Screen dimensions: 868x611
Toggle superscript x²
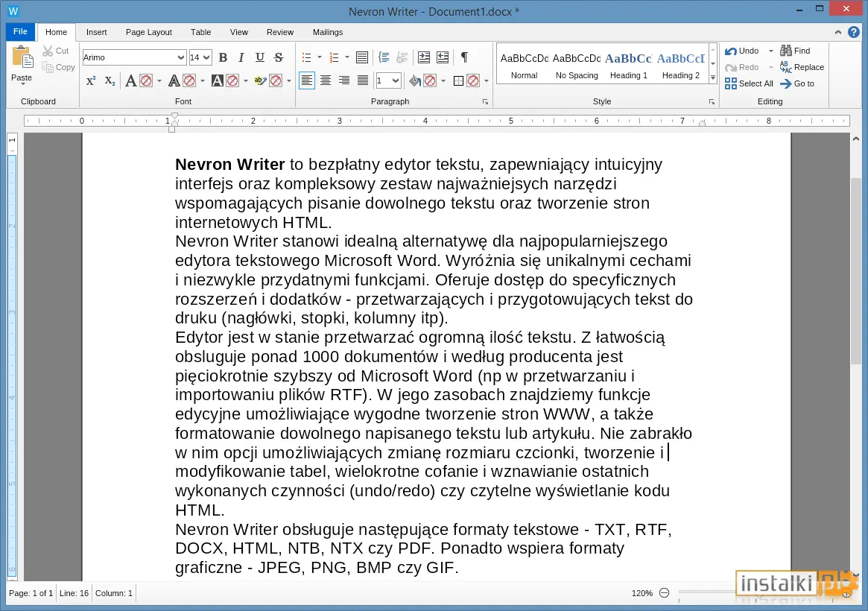pyautogui.click(x=92, y=80)
